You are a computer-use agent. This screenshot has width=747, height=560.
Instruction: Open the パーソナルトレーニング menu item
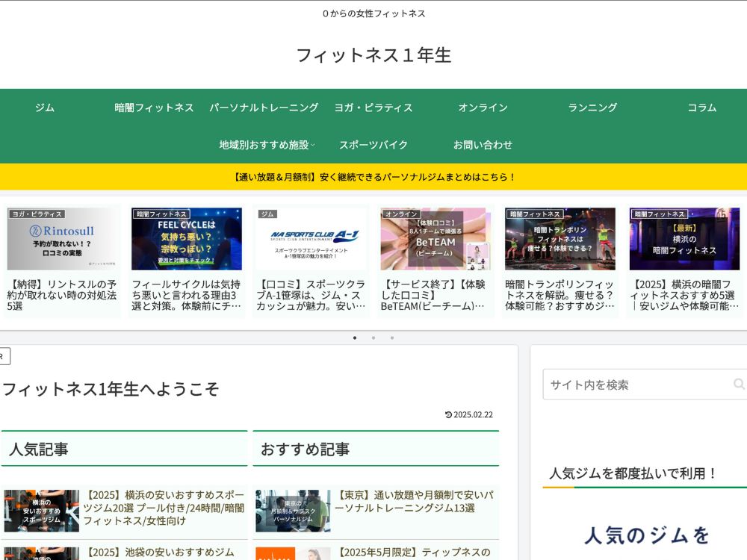point(264,108)
